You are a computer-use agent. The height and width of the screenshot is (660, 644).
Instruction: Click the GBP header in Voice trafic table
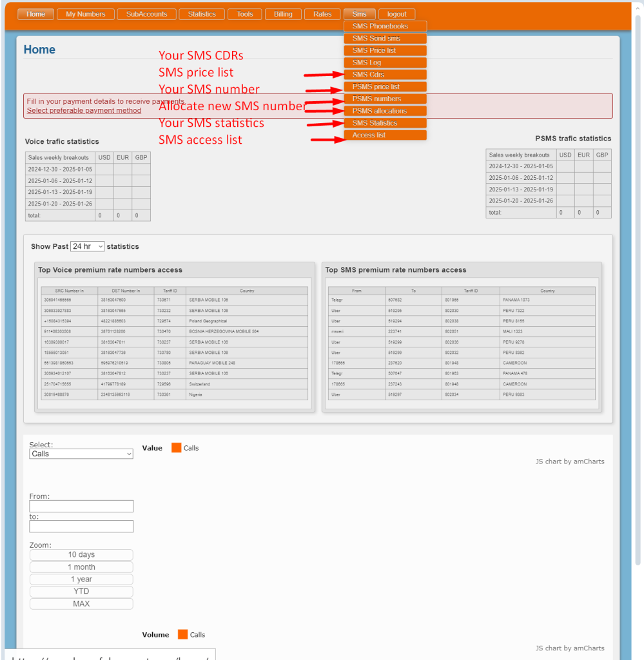tap(141, 157)
